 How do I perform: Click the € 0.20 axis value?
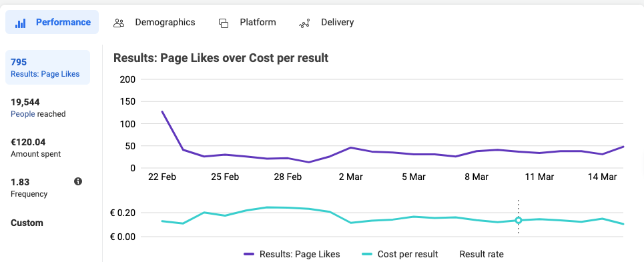click(123, 213)
